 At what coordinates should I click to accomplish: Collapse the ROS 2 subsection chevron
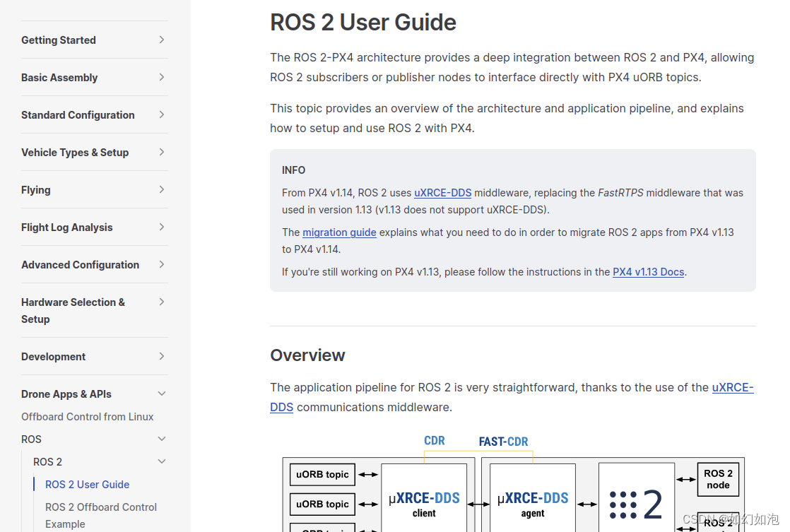162,461
